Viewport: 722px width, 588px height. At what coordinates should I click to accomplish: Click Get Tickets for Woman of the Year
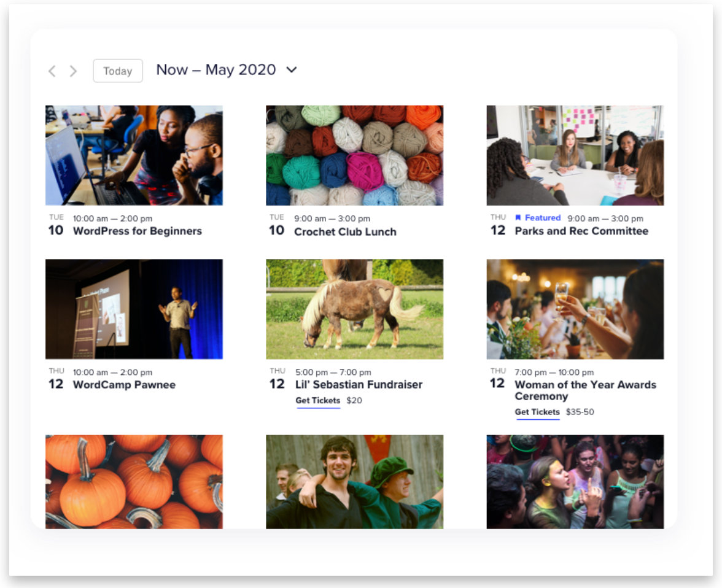click(x=537, y=412)
